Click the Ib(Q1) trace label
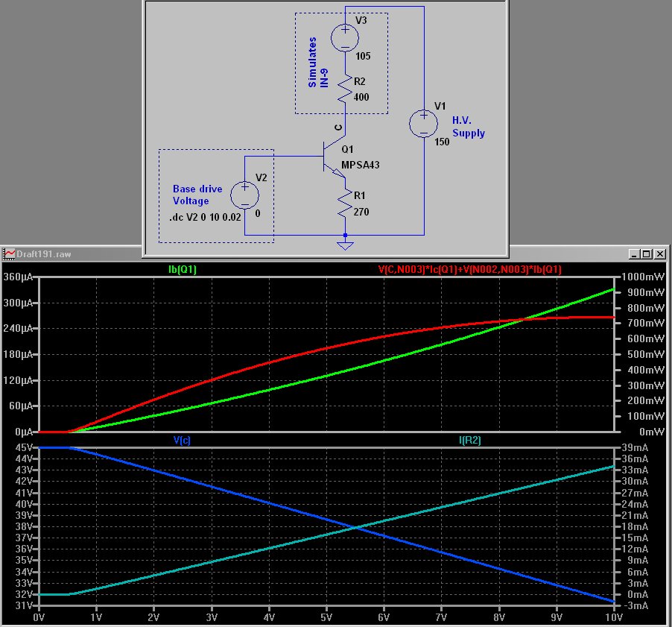 coord(183,269)
